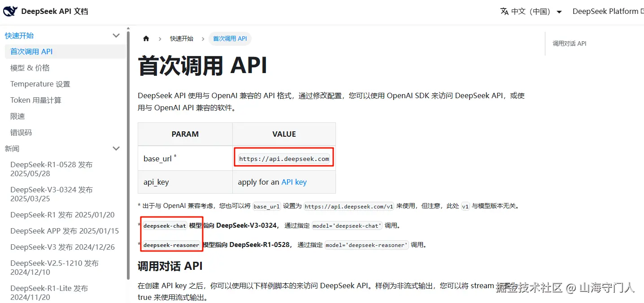Viewport: 644px width, 303px height.
Task: Click the home icon in breadcrumb
Action: tap(146, 39)
